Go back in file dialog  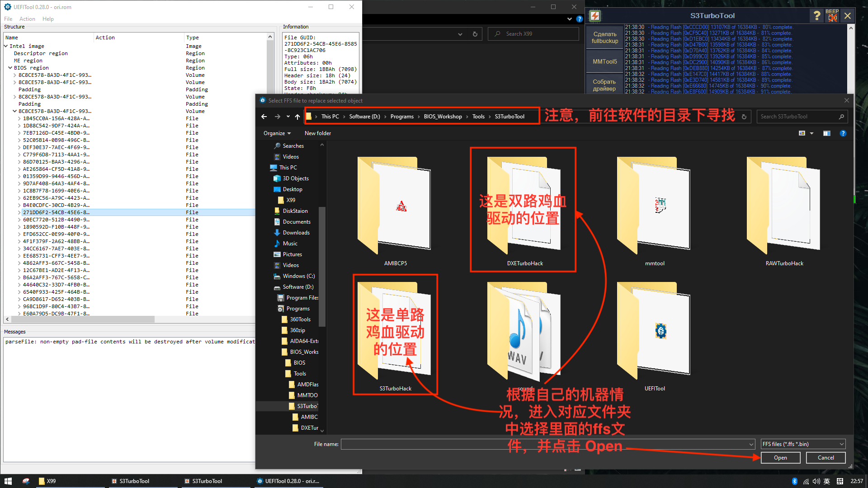(264, 117)
